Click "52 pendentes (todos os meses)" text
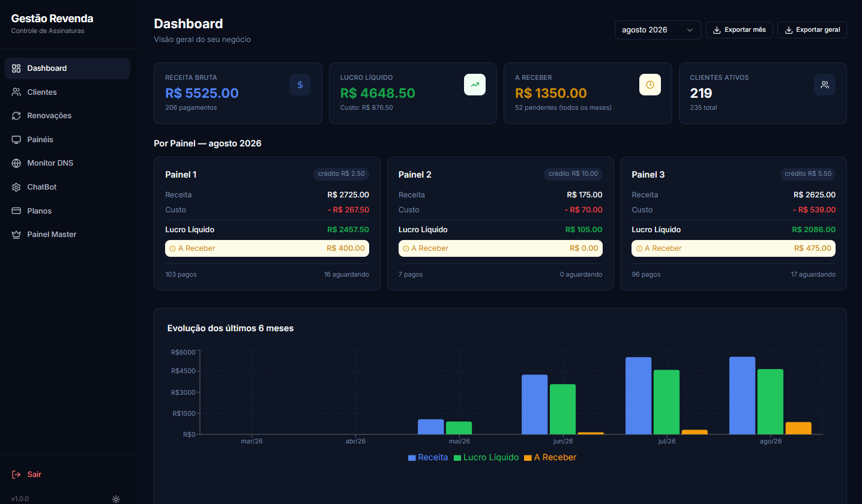Image resolution: width=862 pixels, height=504 pixels. (x=563, y=108)
